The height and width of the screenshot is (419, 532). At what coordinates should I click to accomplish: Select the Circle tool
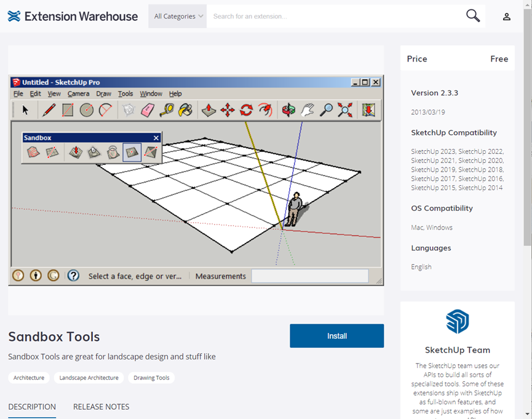(x=87, y=110)
